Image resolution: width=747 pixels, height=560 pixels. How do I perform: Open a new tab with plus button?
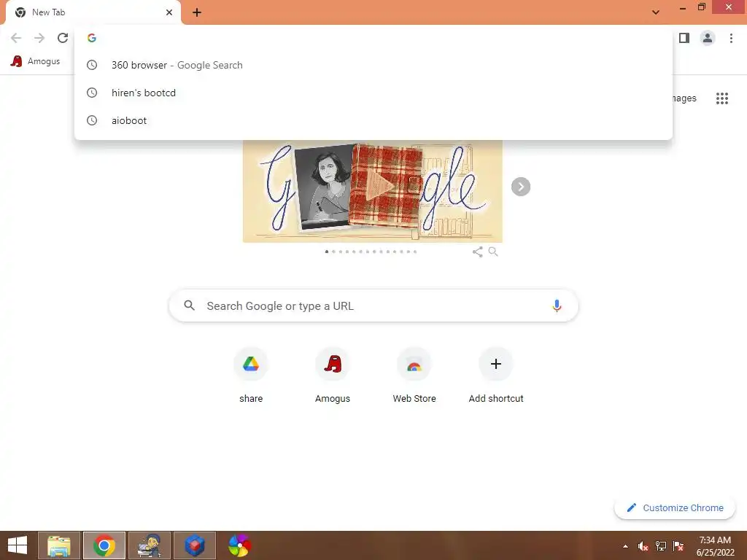197,12
